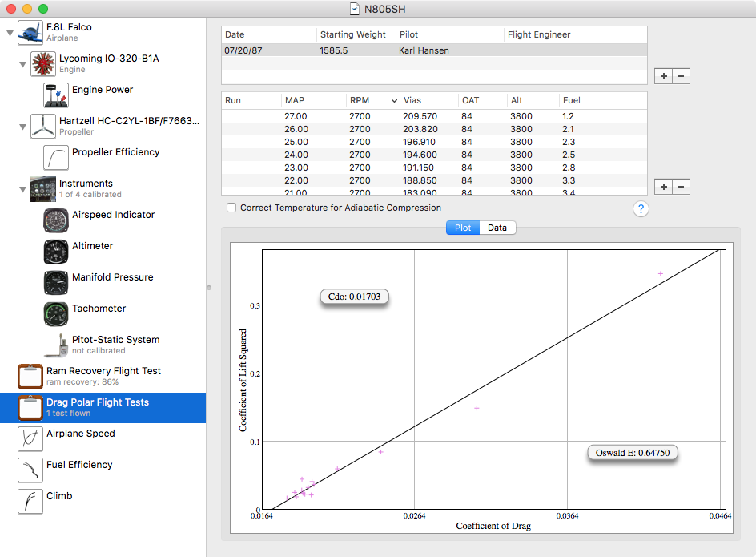Switch to the Plot tab

point(463,228)
